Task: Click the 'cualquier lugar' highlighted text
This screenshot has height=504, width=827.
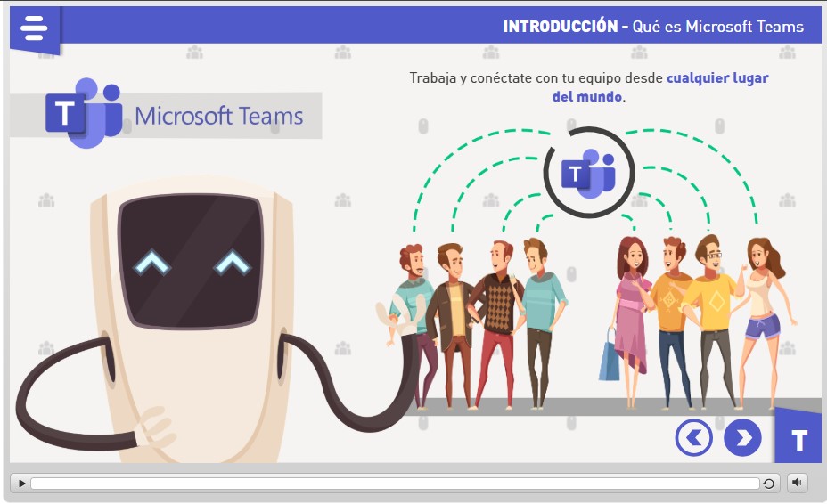Action: coord(716,78)
